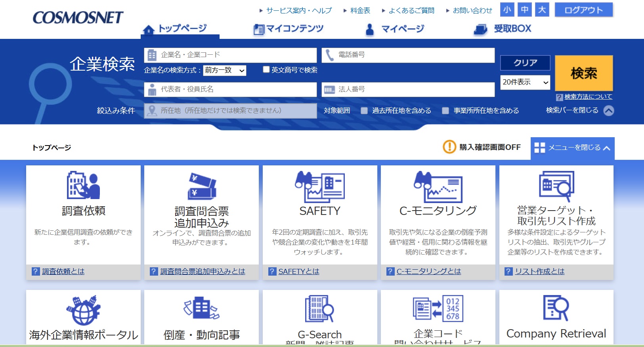Click the 調査問合票追加申込み ticket icon

(x=202, y=186)
